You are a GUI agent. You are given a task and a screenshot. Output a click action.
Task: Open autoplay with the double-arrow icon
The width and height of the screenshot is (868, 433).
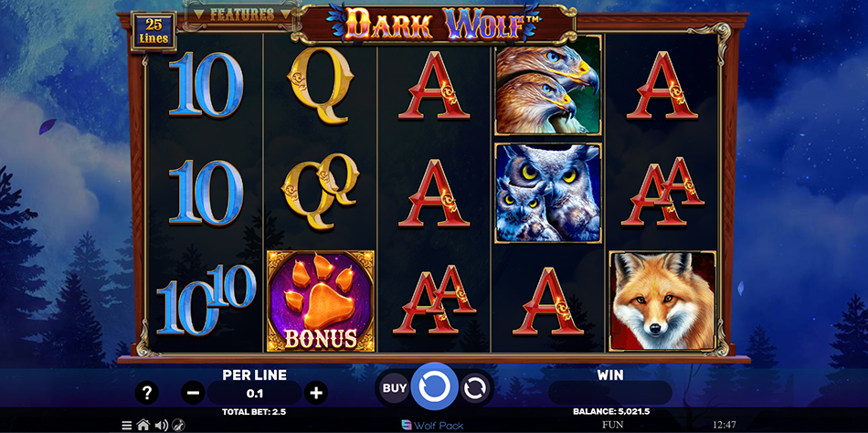point(474,388)
